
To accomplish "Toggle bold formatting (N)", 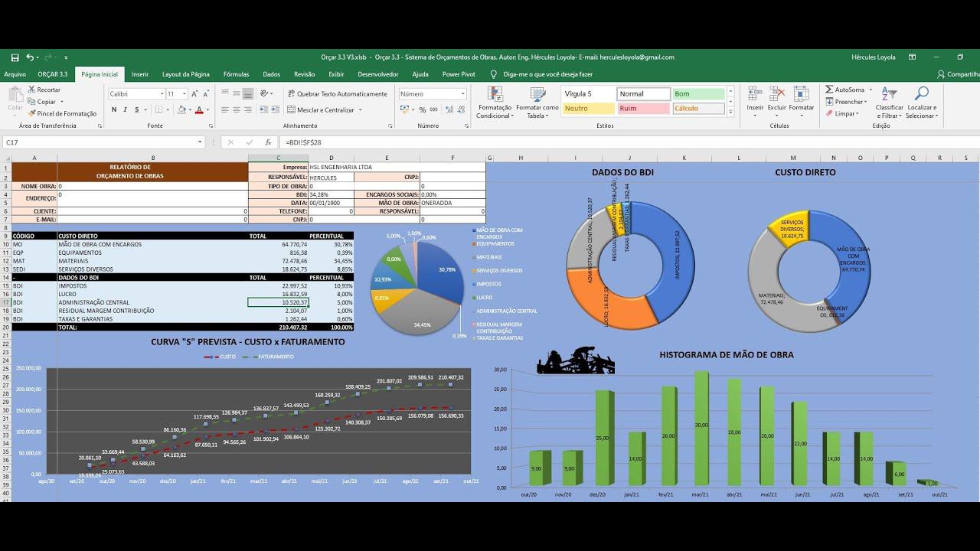I will (114, 110).
